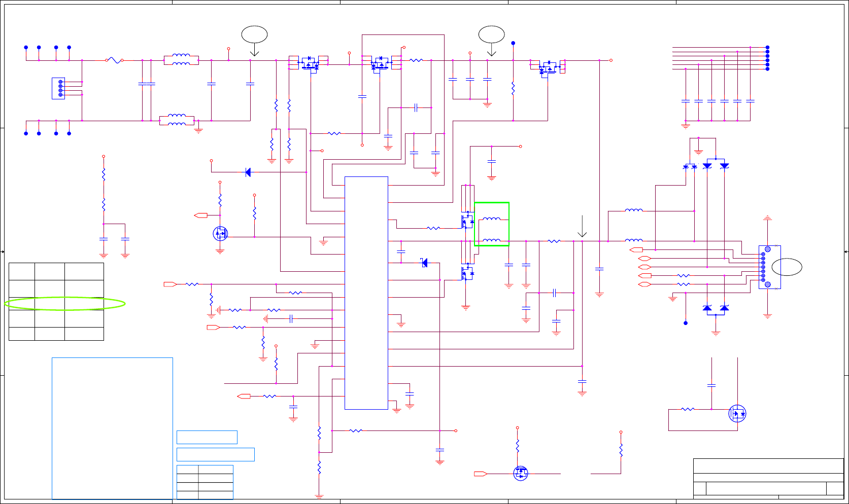Image resolution: width=849 pixels, height=504 pixels.
Task: Click the small dual TVS diode pair symbol
Action: click(690, 166)
